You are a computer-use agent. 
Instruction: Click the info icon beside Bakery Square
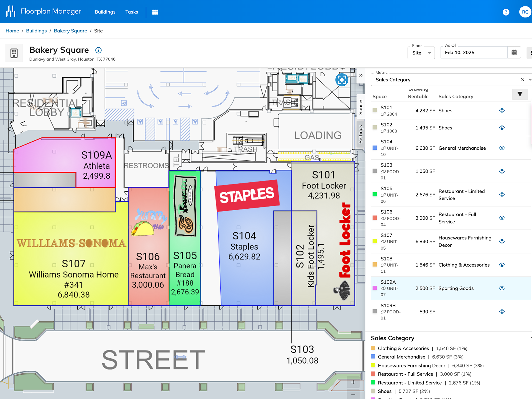click(98, 50)
